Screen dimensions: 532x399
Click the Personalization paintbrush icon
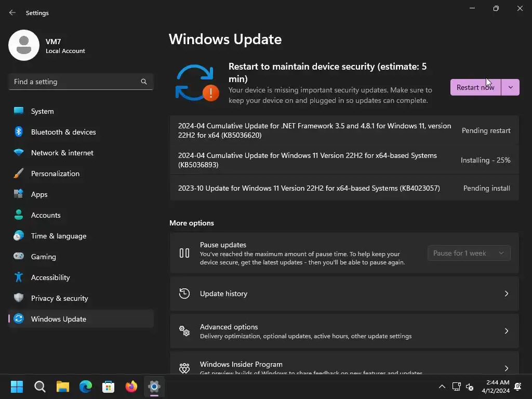(x=19, y=174)
